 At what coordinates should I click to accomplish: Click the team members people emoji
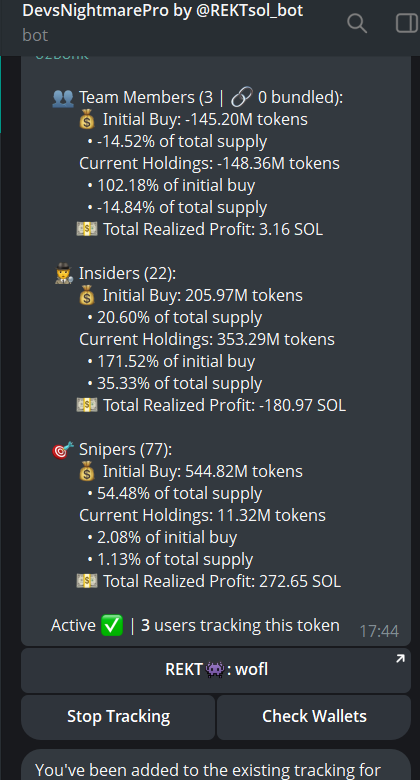point(63,98)
